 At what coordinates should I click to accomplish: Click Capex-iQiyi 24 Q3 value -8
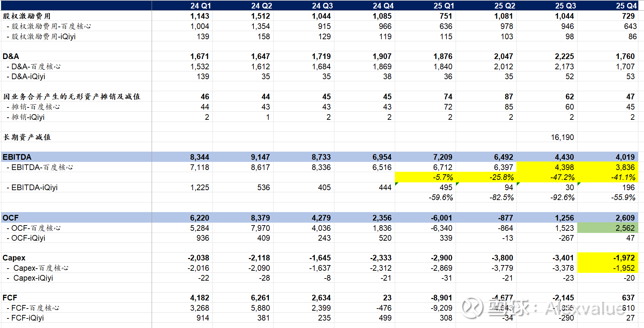pyautogui.click(x=327, y=278)
